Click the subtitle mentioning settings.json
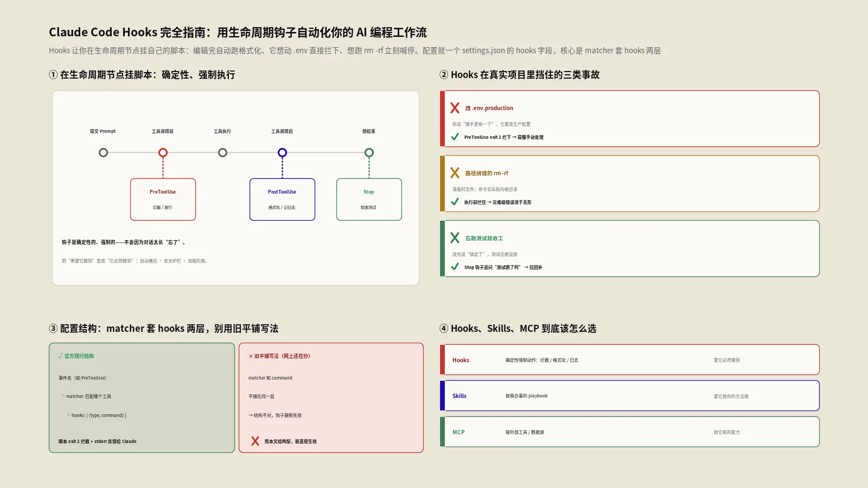The image size is (868, 488). [x=355, y=50]
